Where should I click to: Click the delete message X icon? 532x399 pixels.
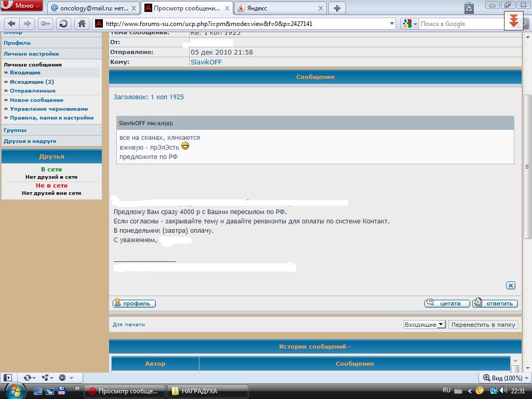510,285
